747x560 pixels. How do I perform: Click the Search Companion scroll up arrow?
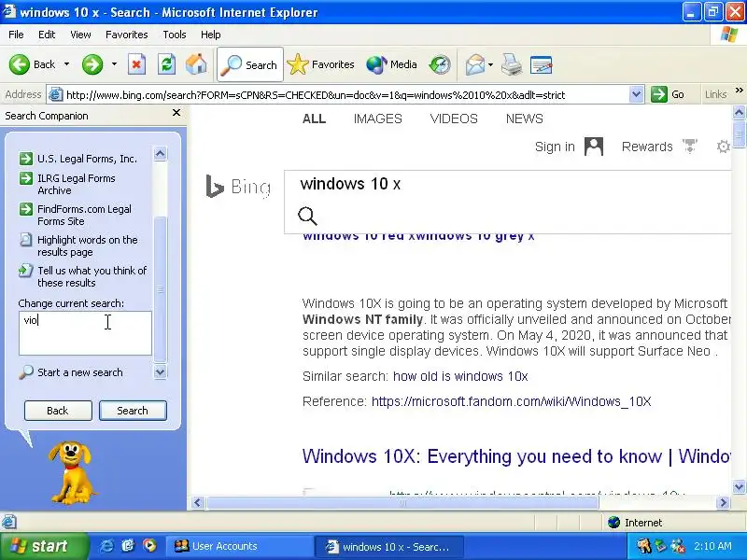160,153
